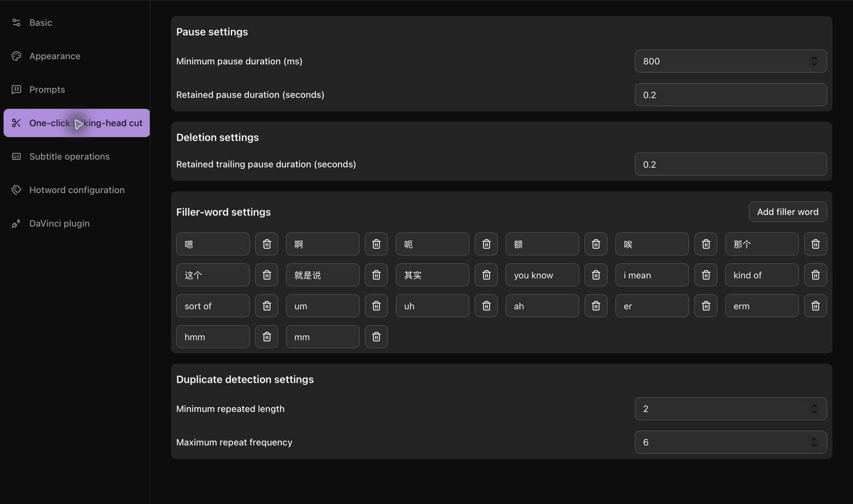Edit the 那个 filler word field

[x=762, y=244]
